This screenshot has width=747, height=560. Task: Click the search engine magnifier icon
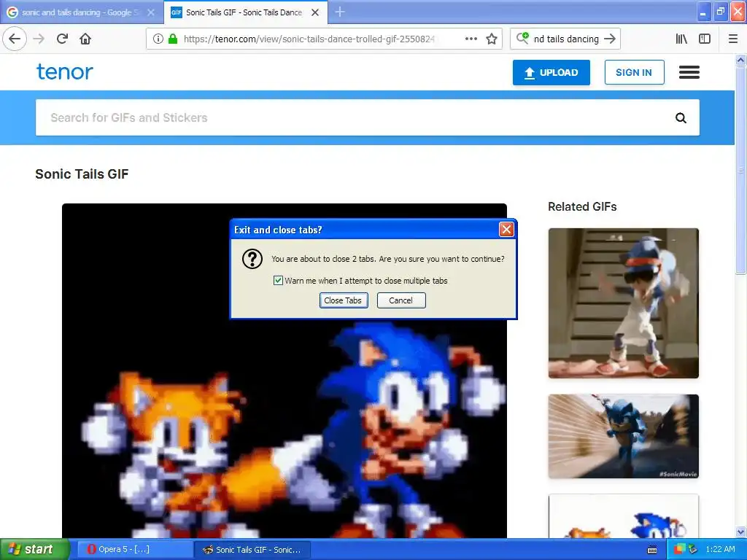pos(522,38)
